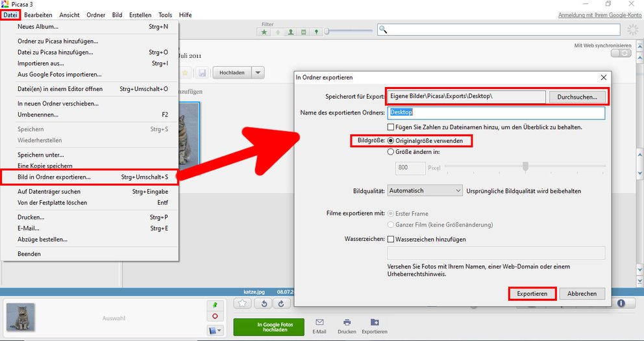This screenshot has height=341, width=644.
Task: Enable adding numbers to file names
Action: pos(391,127)
